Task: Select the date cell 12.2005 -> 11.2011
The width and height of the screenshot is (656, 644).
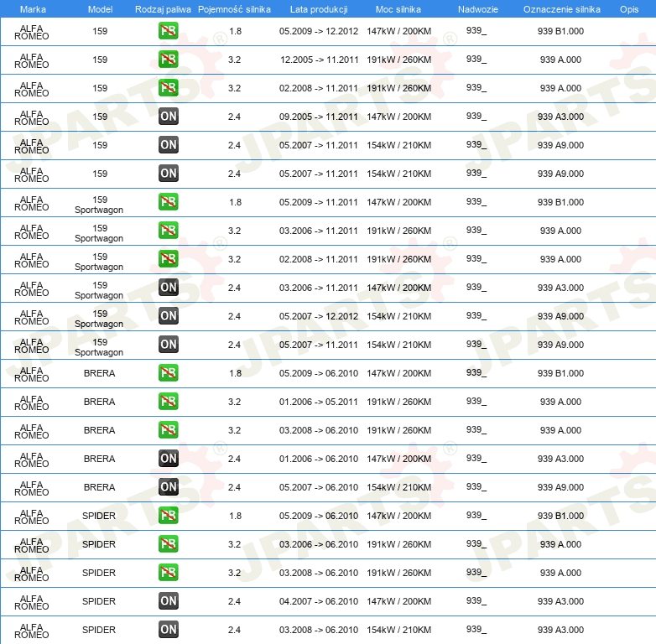Action: point(320,60)
